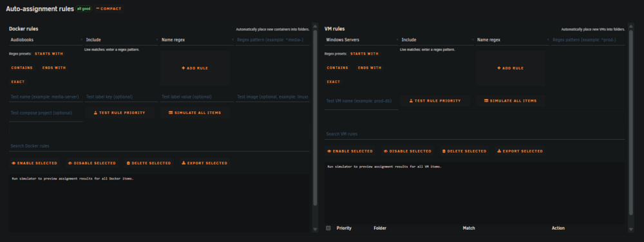The height and width of the screenshot is (242, 644).
Task: Focus VM regex pattern field
Action: coord(588,40)
